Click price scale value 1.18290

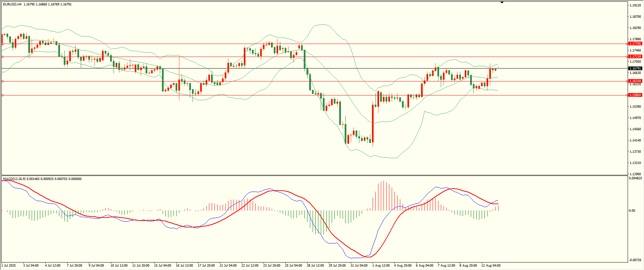point(635,28)
